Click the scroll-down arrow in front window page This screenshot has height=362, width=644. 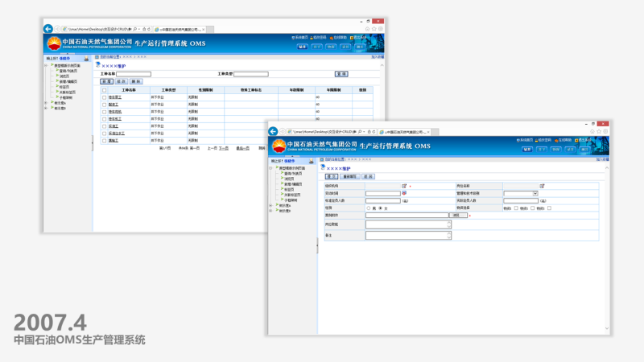[607, 328]
